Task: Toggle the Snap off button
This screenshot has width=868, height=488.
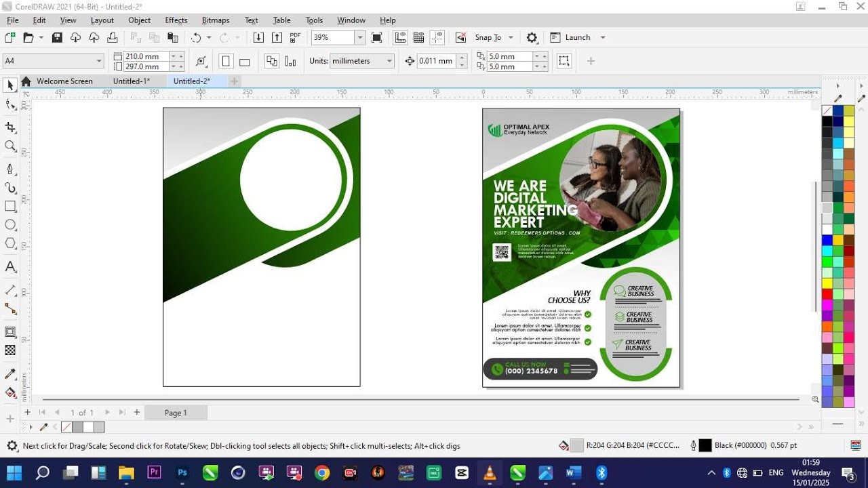Action: tap(460, 37)
